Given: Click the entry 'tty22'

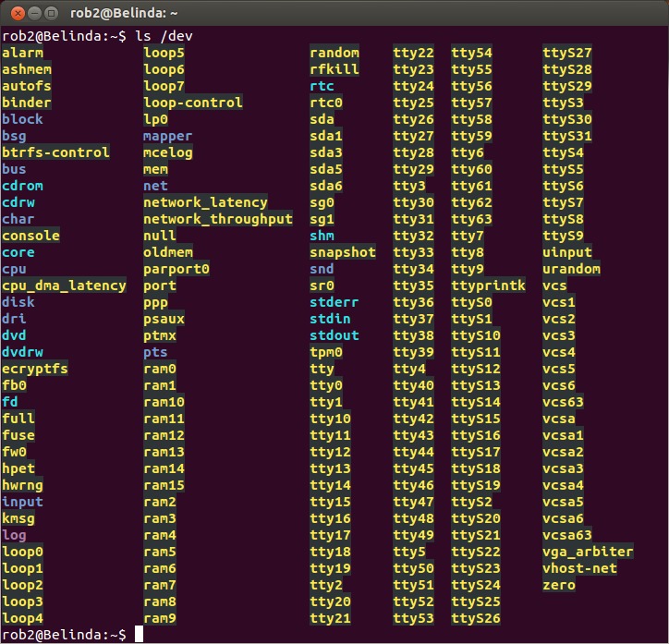Looking at the screenshot, I should (413, 53).
